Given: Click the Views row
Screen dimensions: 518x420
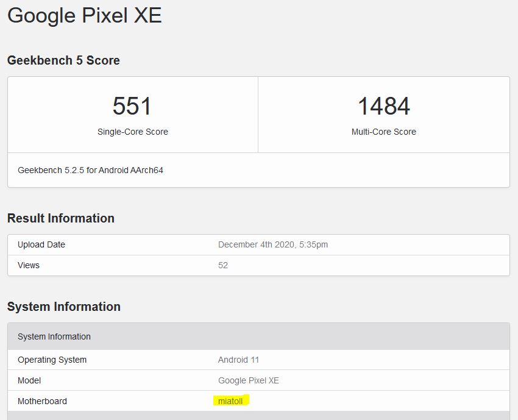Looking at the screenshot, I should tap(27, 265).
